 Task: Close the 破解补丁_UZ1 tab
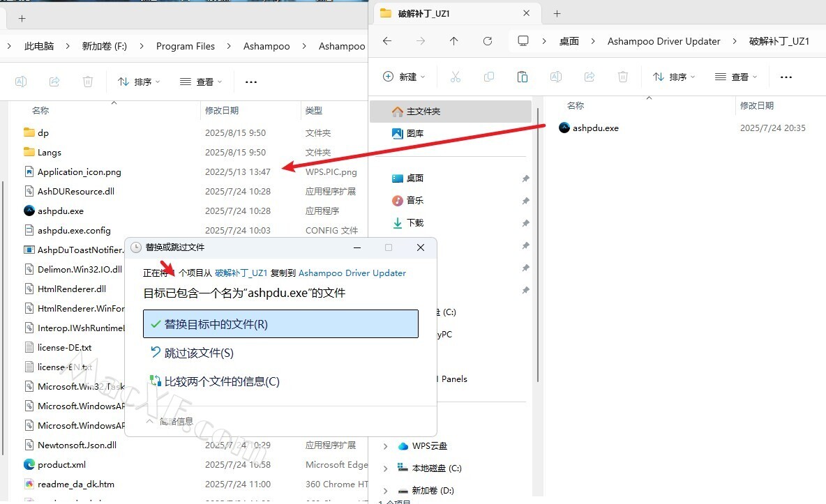pyautogui.click(x=526, y=13)
